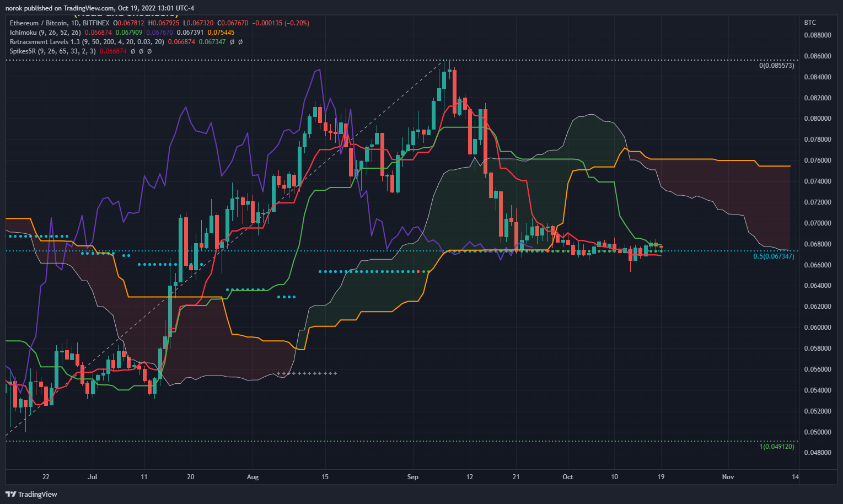Click the Spikes5R red value 0.066874

click(113, 51)
